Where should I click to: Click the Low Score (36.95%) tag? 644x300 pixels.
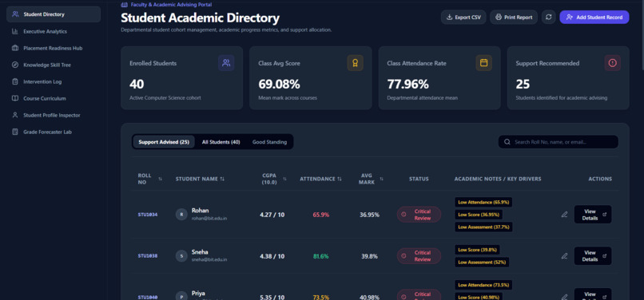pyautogui.click(x=479, y=215)
